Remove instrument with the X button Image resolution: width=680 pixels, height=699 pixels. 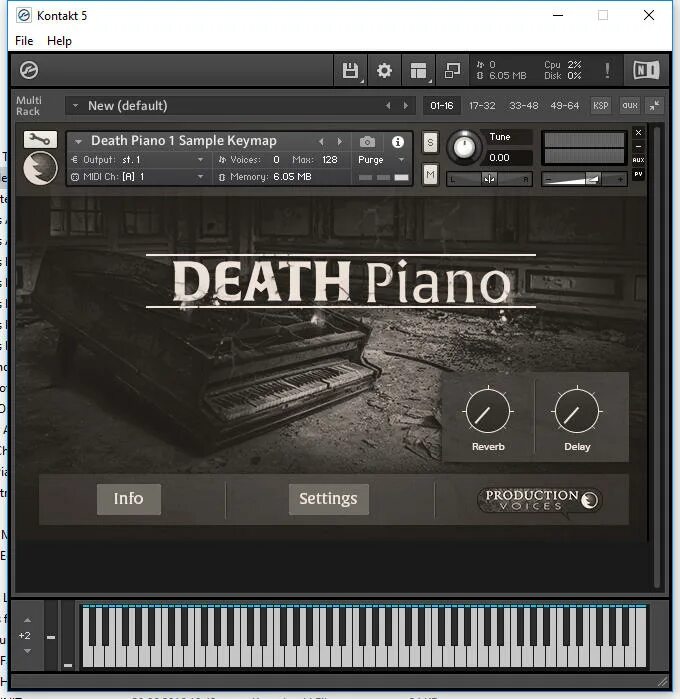click(x=639, y=132)
